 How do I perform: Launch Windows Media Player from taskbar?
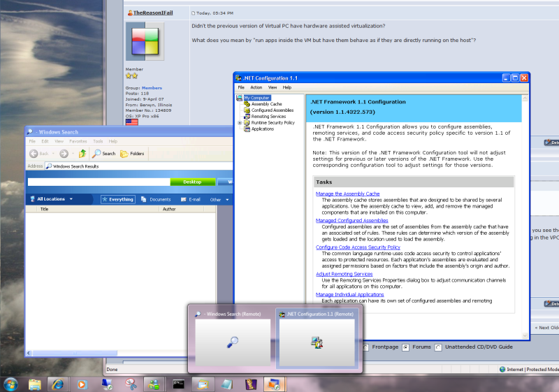point(82,384)
